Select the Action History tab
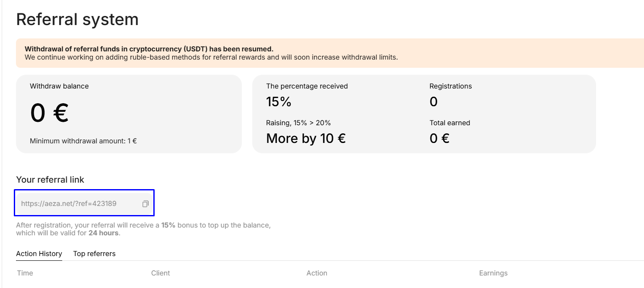644x288 pixels. point(39,253)
